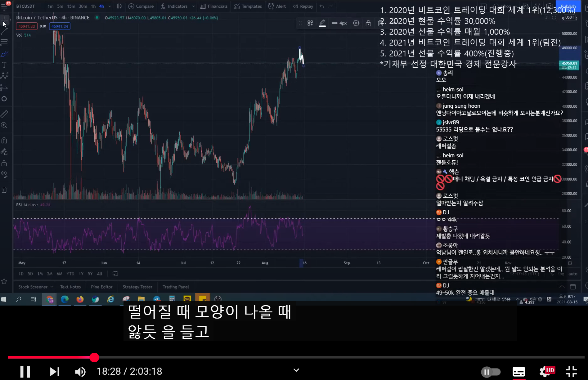
Task: Mute the video volume
Action: (80, 371)
